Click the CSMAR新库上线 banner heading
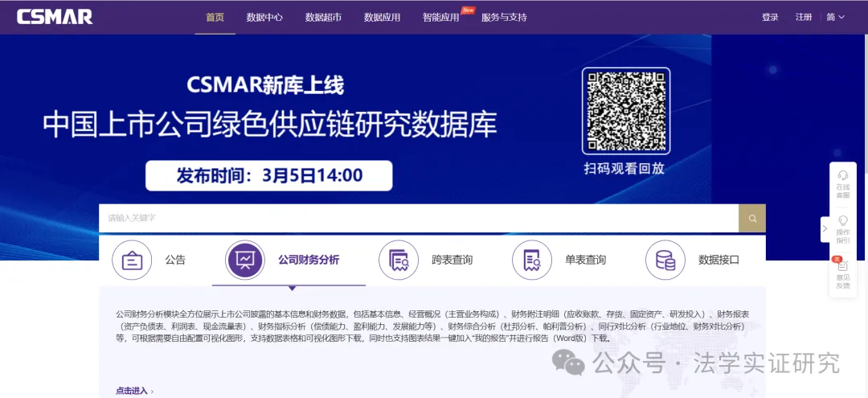Viewport: 868px width, 398px height. [265, 85]
